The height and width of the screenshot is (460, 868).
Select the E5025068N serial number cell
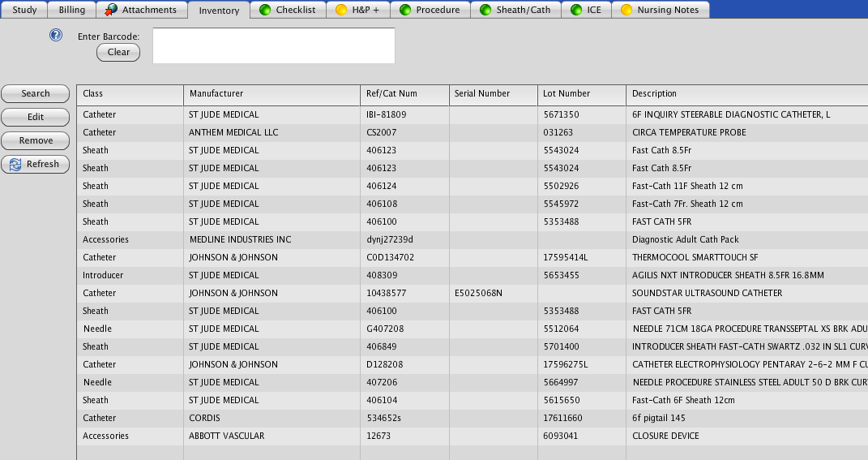coord(494,293)
